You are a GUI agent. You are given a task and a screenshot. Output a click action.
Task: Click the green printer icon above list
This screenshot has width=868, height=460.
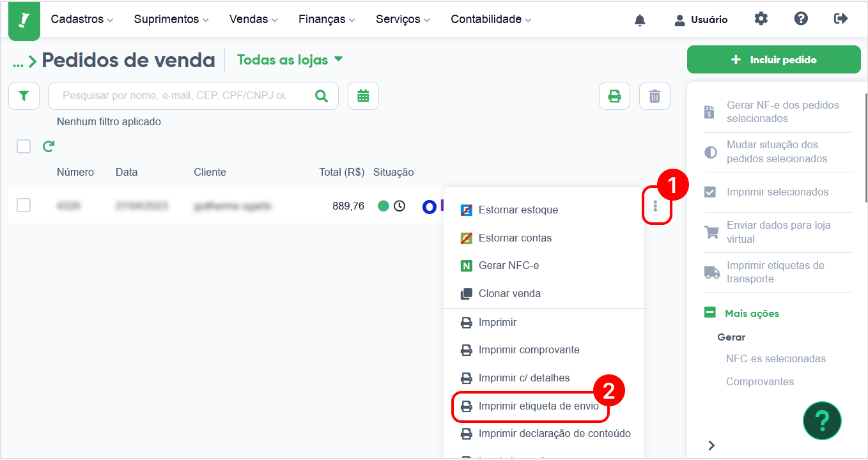(614, 96)
